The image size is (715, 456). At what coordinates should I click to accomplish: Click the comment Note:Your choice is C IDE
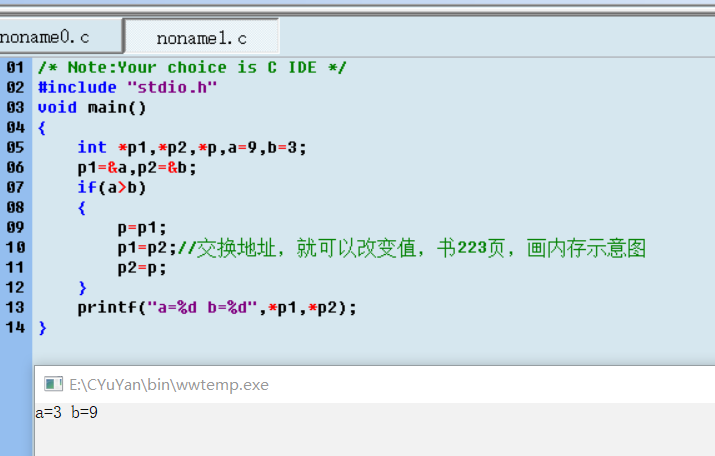coord(192,67)
